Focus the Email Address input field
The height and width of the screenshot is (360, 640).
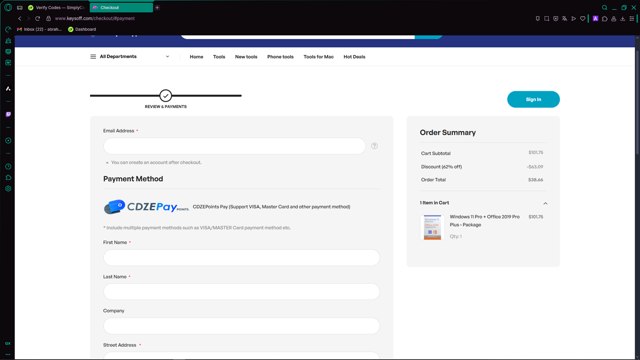pos(234,146)
